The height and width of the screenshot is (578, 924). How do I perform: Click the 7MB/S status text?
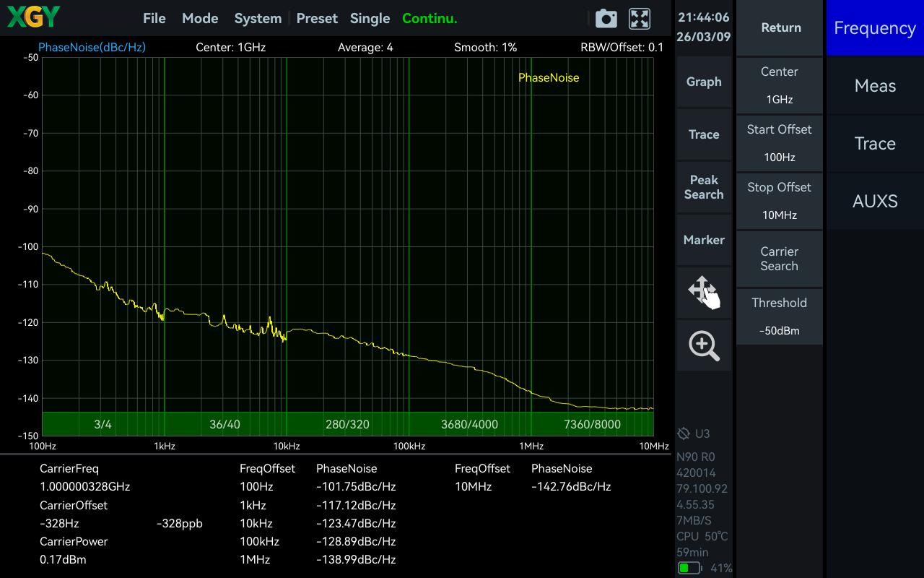pyautogui.click(x=694, y=520)
